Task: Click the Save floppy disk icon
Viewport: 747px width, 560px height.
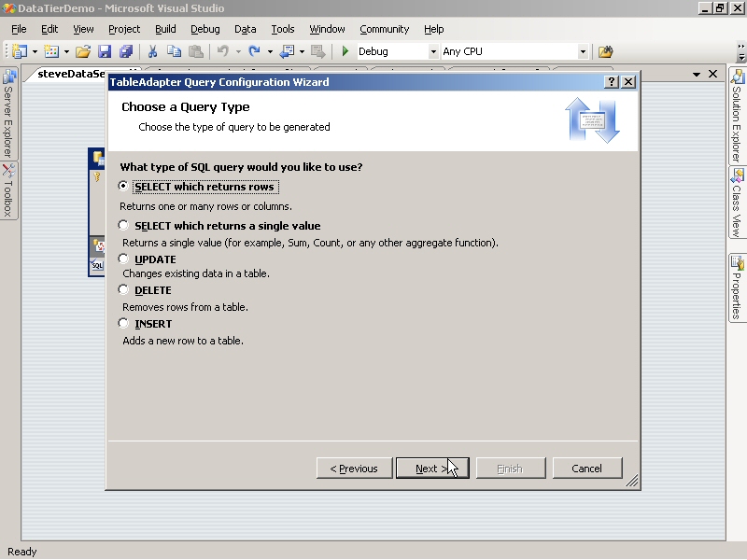Action: pos(105,51)
